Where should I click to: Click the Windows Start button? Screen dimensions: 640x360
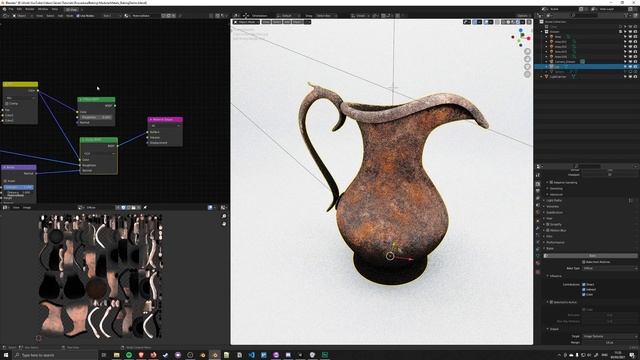pos(6,355)
